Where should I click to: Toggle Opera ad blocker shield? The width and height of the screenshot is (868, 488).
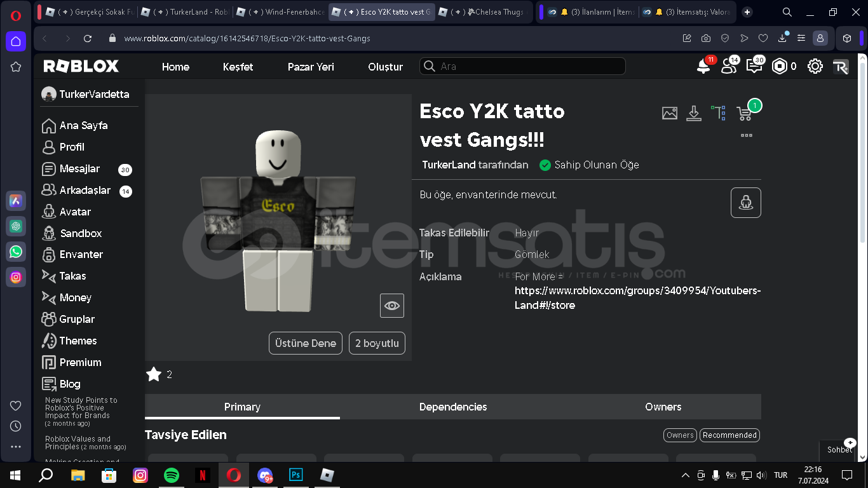[725, 38]
